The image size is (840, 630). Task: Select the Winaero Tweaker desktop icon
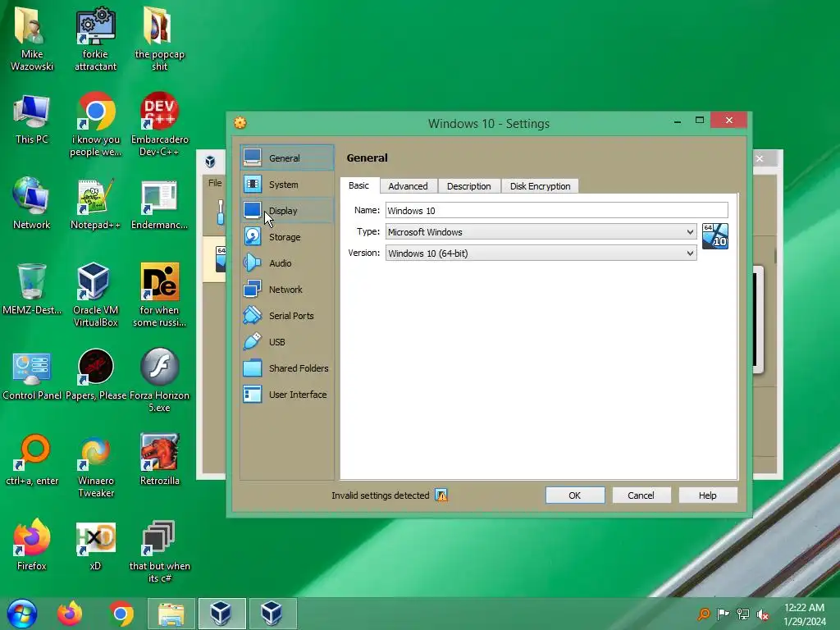pos(95,465)
